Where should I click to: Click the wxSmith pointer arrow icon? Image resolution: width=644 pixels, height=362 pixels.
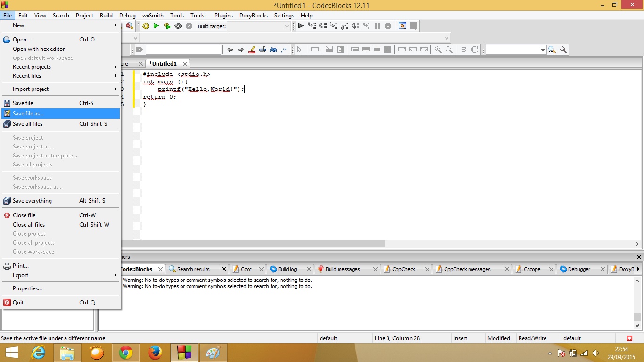tap(299, 49)
